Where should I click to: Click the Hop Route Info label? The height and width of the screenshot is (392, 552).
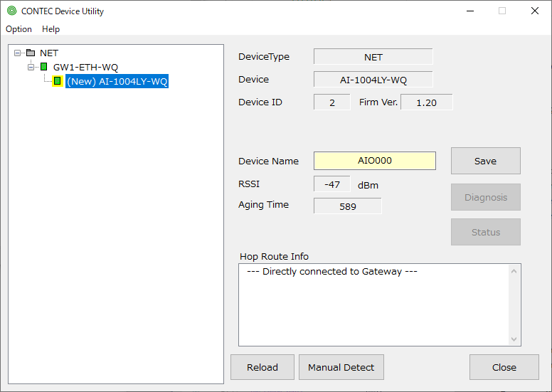274,256
